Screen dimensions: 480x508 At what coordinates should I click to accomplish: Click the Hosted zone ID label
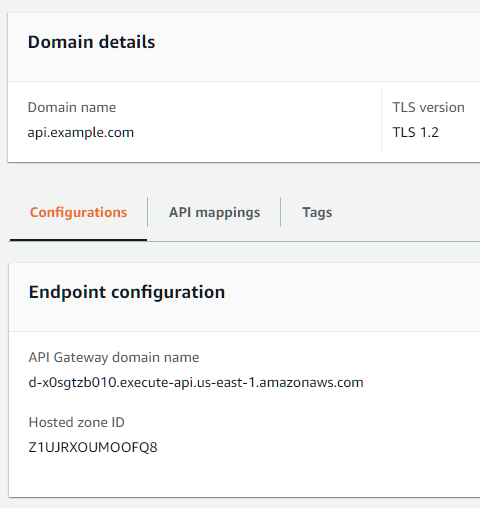click(x=77, y=422)
